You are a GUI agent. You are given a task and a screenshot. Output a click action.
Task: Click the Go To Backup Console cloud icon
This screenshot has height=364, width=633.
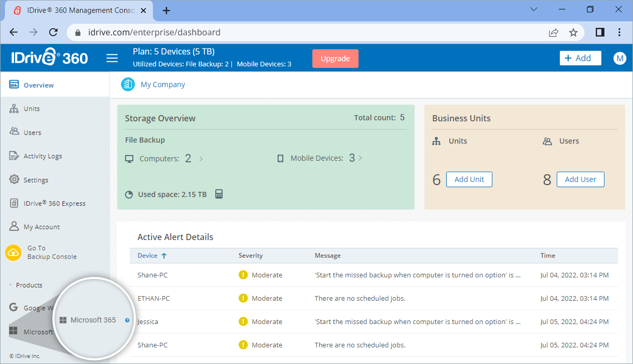[x=13, y=253]
